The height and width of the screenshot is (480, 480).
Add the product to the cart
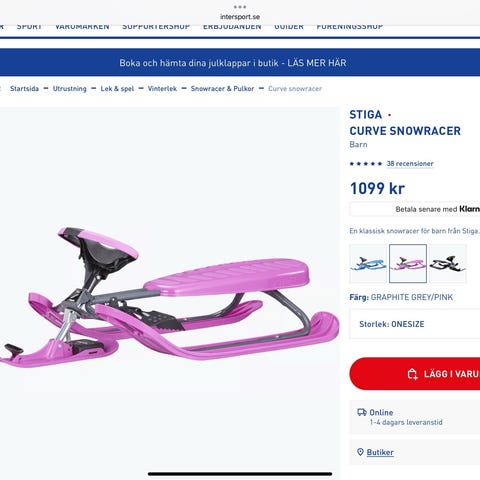tap(415, 374)
